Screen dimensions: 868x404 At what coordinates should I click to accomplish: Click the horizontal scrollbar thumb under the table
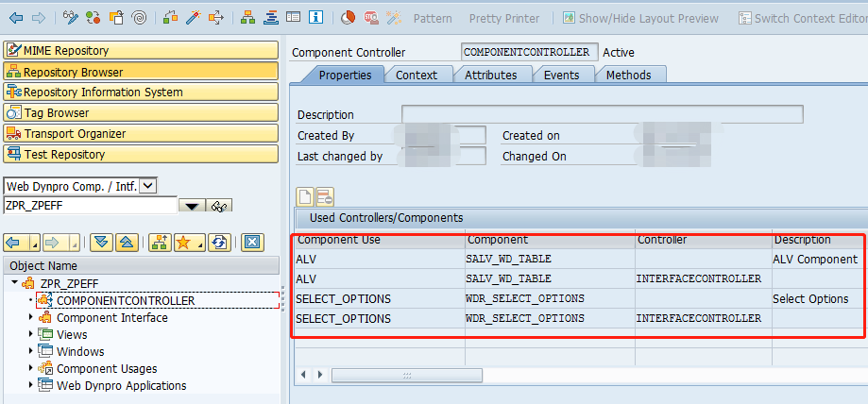point(407,376)
